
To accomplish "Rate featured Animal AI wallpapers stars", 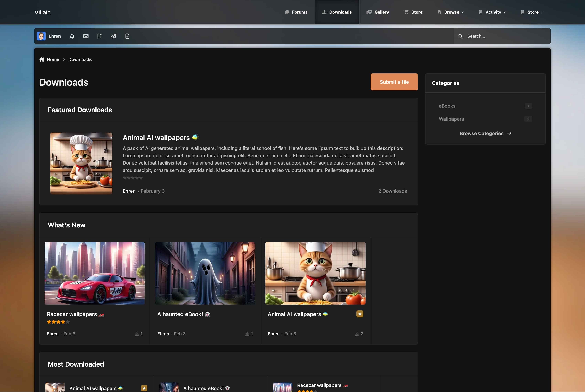I will 133,178.
